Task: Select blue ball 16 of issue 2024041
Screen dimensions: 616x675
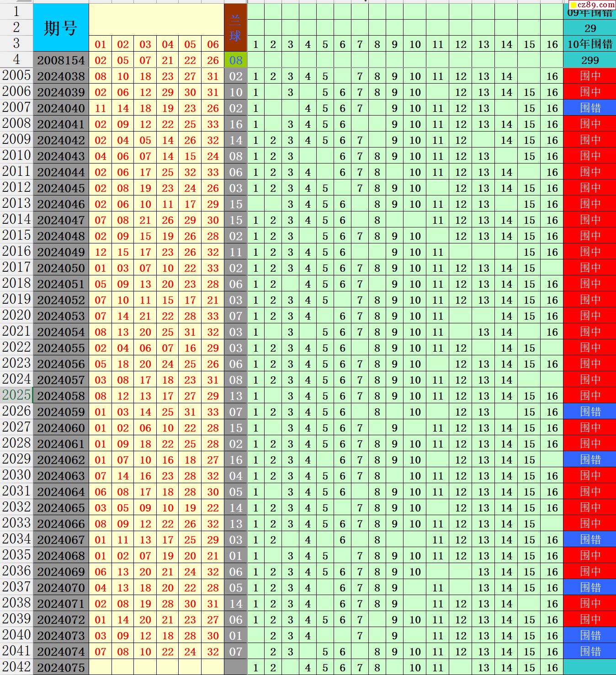Action: tap(235, 124)
